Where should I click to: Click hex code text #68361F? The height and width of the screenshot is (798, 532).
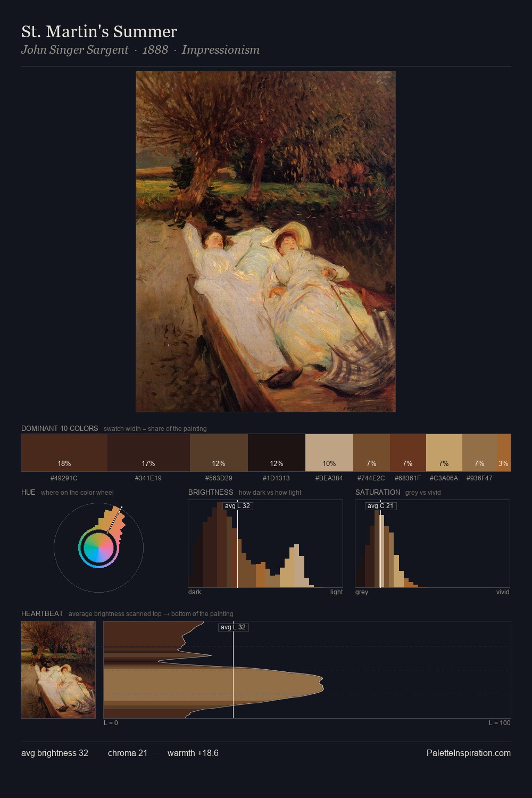pos(408,478)
